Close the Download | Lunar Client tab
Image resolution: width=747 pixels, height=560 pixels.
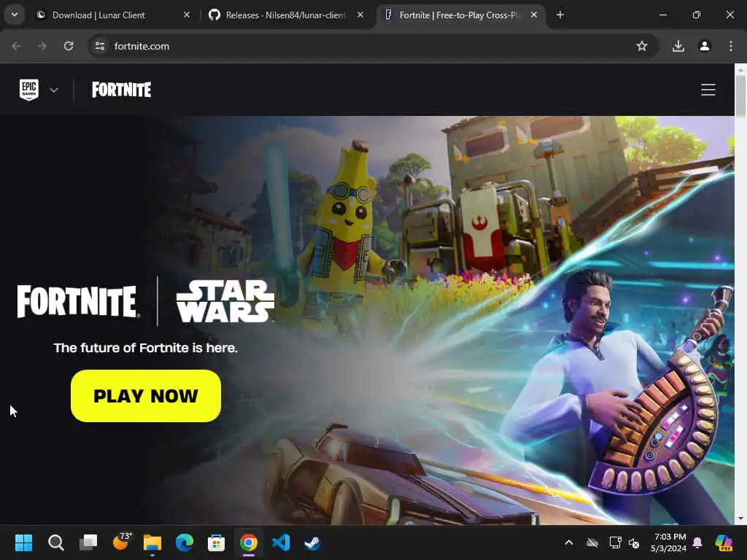click(x=187, y=15)
